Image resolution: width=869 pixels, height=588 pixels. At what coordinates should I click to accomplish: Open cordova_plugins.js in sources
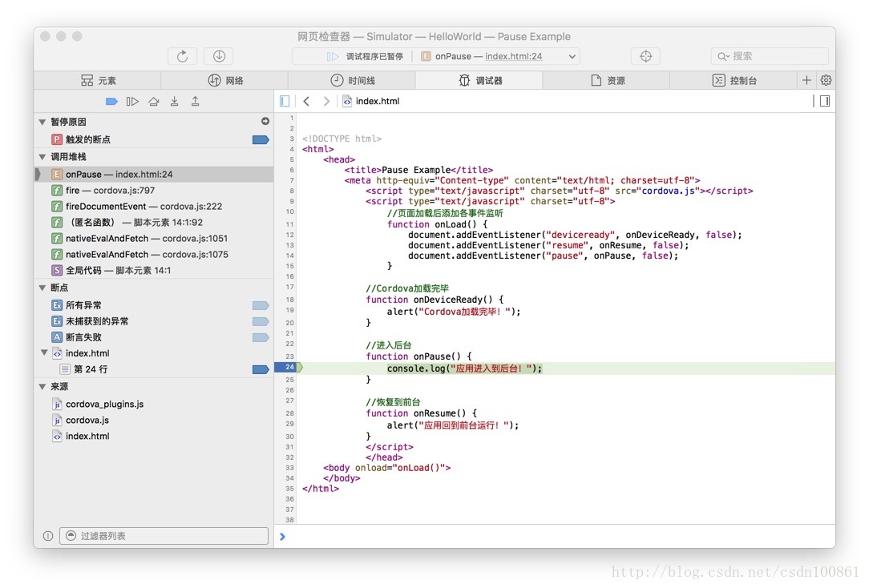[x=153, y=405]
